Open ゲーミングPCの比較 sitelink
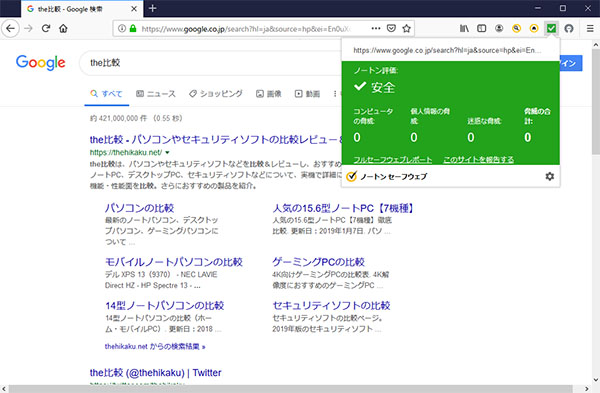Viewport: 600px width, 393px height. [318, 262]
